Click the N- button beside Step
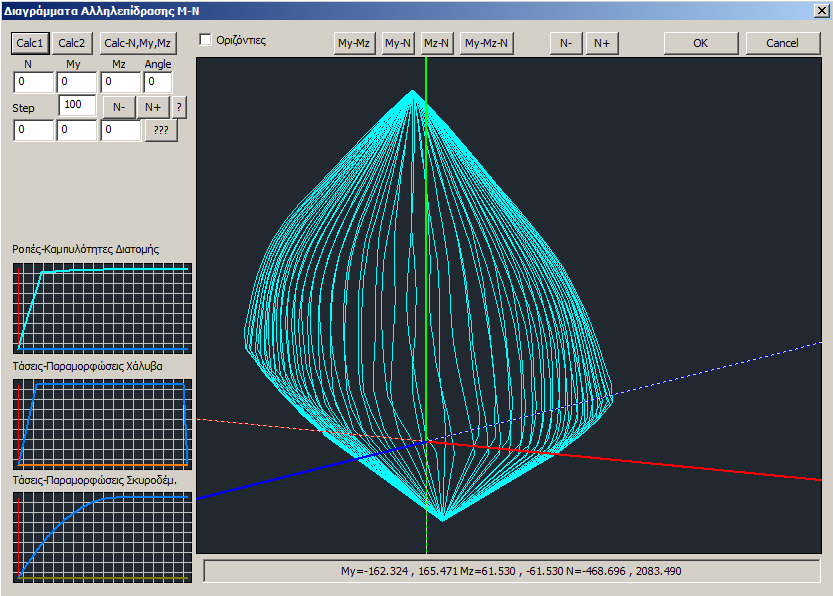The image size is (833, 596). pyautogui.click(x=119, y=107)
